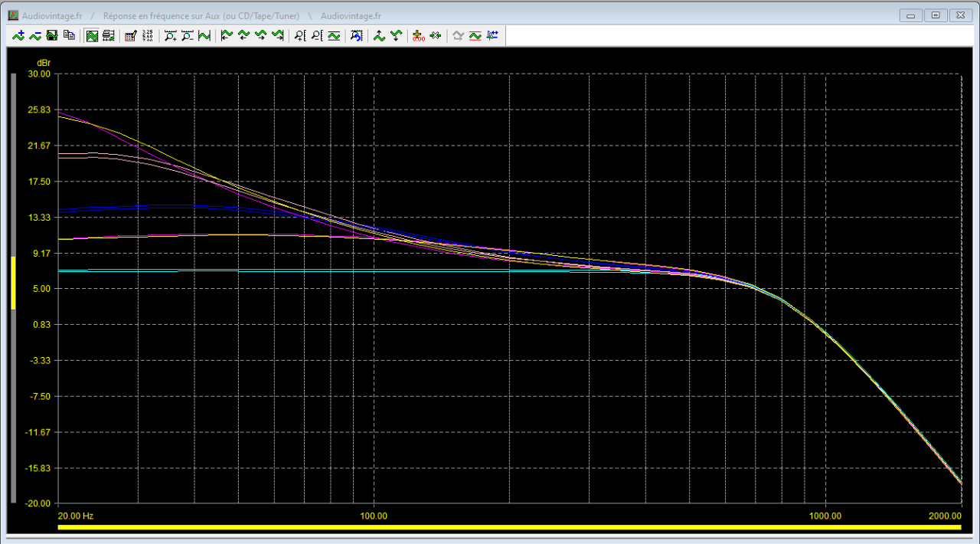Toggle the graph display mode button
The width and height of the screenshot is (980, 544).
[x=90, y=35]
